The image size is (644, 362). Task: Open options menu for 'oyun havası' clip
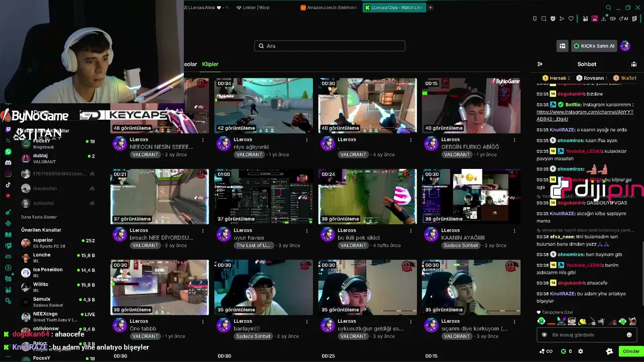click(307, 231)
